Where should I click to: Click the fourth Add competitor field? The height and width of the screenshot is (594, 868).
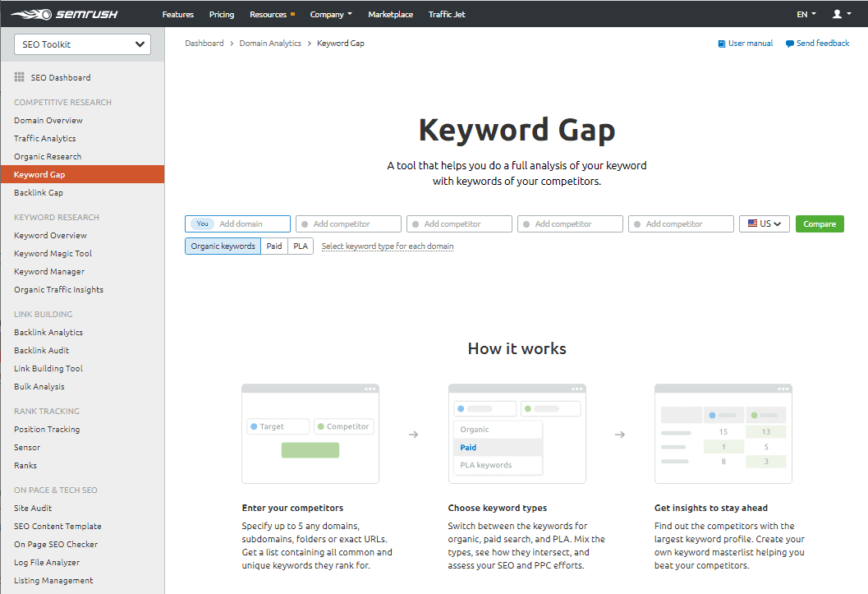pyautogui.click(x=680, y=223)
